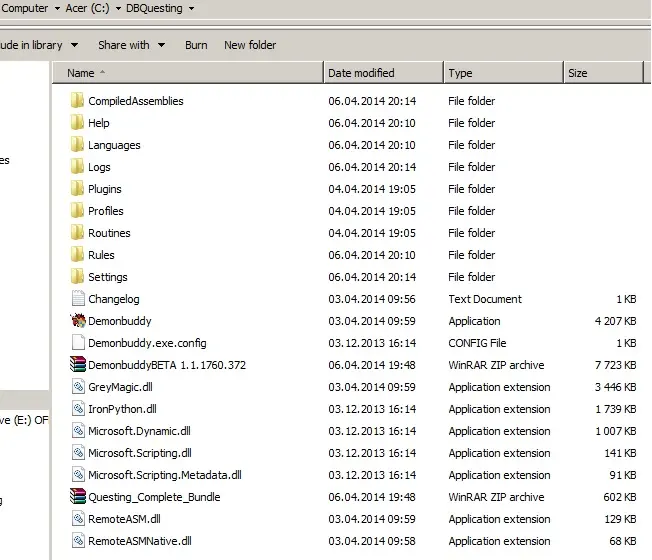Click the Questing_Complete_Bundle archive icon
The height and width of the screenshot is (560, 652).
click(79, 497)
